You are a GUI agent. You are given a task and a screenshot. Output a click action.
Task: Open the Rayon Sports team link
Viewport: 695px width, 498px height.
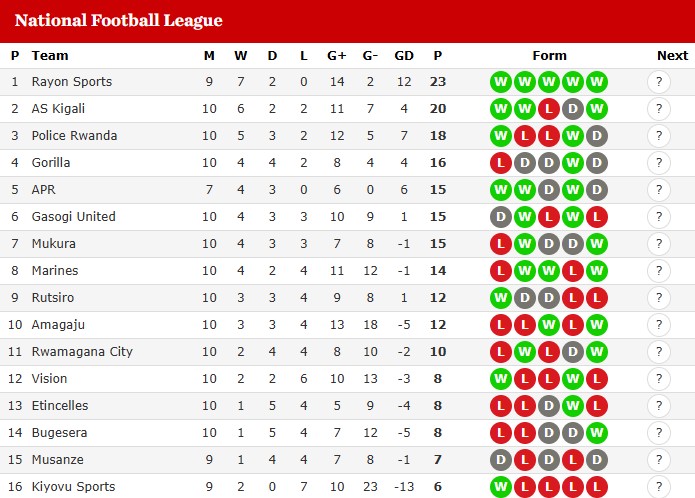point(72,82)
